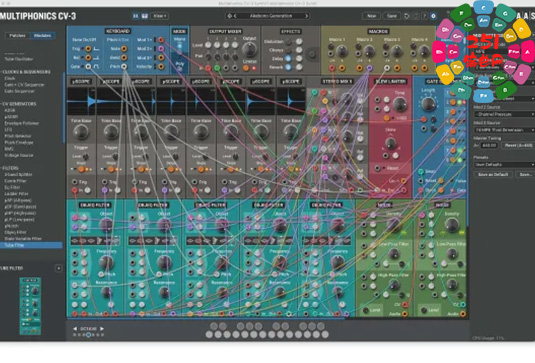Collapse the Filters category

pos(10,168)
